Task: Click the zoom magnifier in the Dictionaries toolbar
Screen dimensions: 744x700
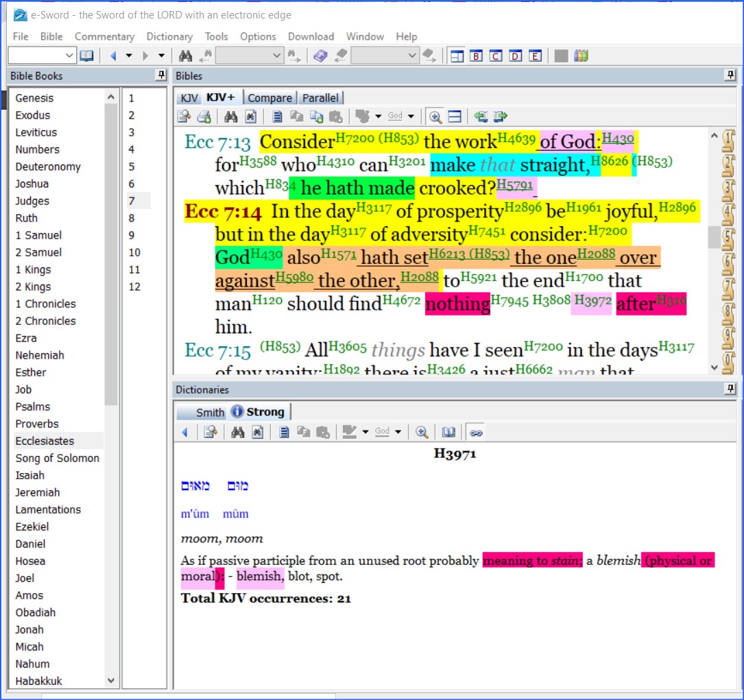Action: pos(422,432)
